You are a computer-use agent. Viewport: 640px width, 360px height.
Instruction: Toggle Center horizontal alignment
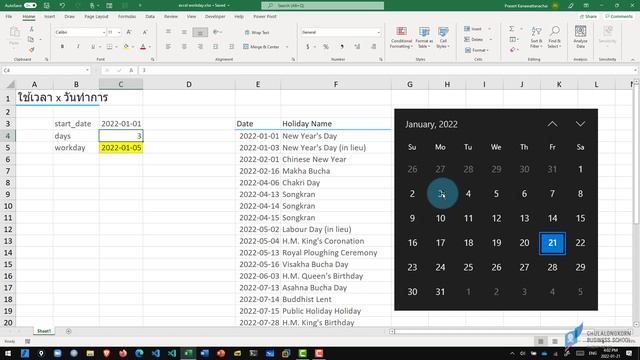(184, 47)
